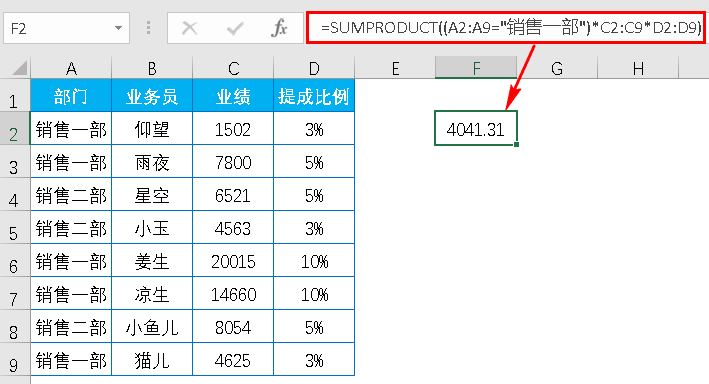Select row 3 header
This screenshot has width=709, height=384.
click(14, 161)
